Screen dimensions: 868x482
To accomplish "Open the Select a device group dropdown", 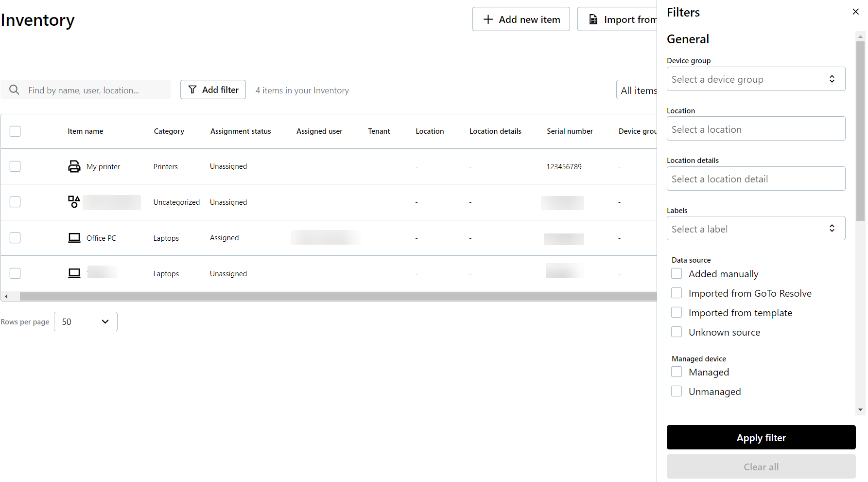I will point(755,79).
